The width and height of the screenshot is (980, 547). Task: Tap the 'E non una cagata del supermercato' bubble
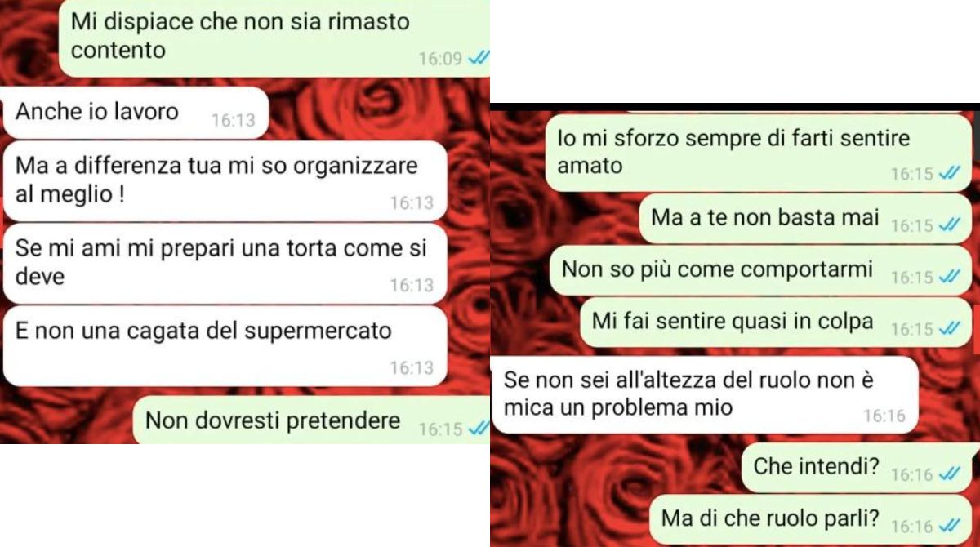(x=225, y=346)
